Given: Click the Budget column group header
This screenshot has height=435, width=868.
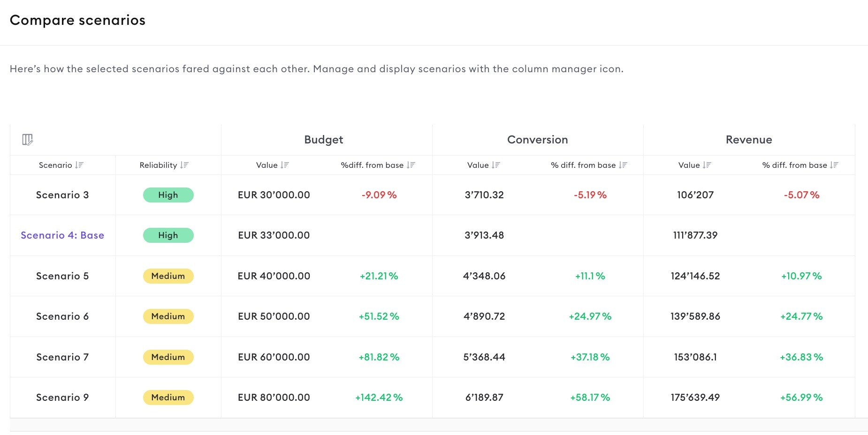Looking at the screenshot, I should pos(324,140).
